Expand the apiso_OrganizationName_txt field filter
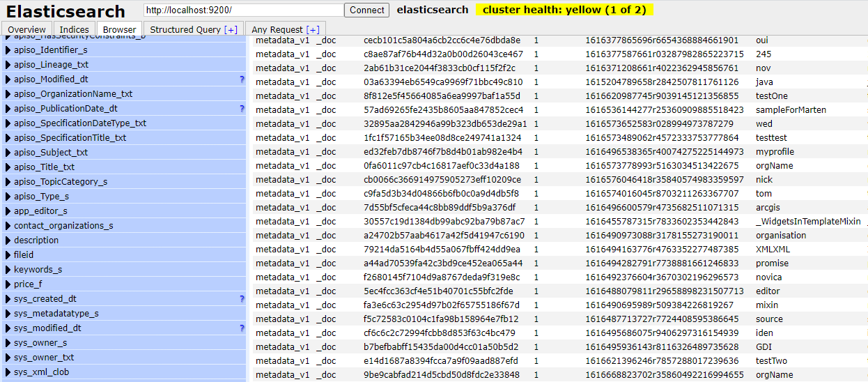The height and width of the screenshot is (382, 868). (x=124, y=94)
